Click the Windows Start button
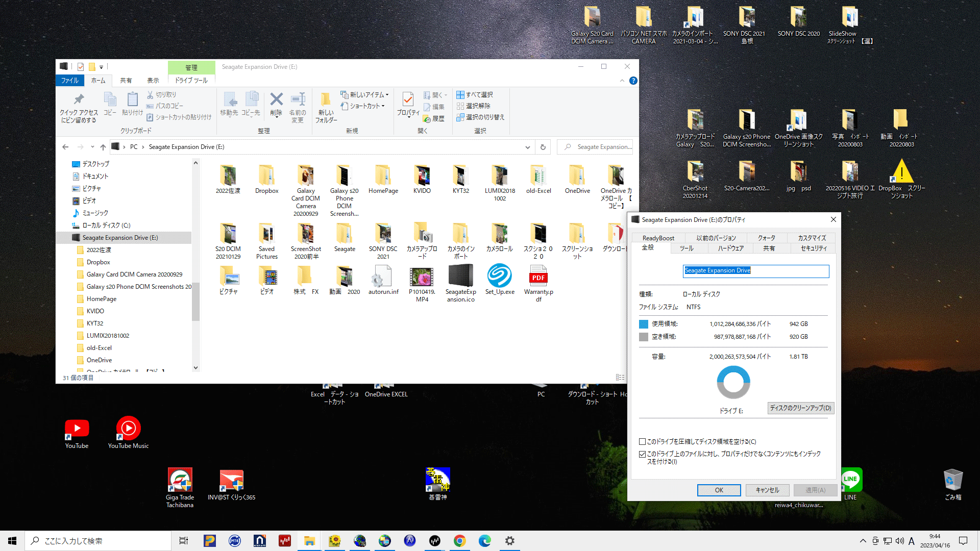Screen dimensions: 980x551 pyautogui.click(x=12, y=541)
